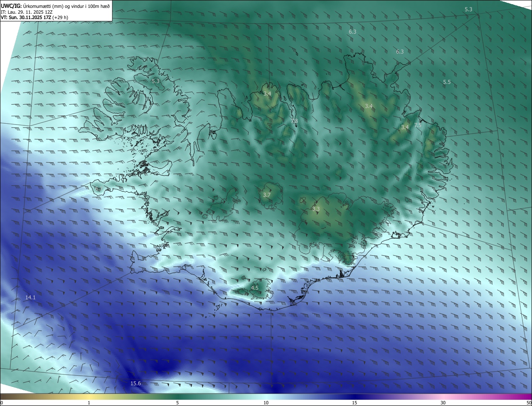Click the 3.7 value on the western glacier
The height and width of the screenshot is (406, 532).
tap(267, 195)
